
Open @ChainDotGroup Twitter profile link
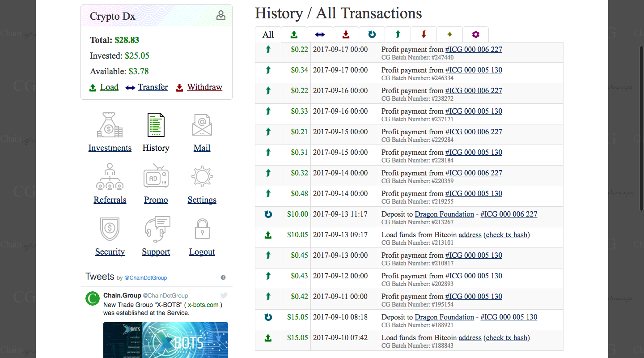(146, 278)
